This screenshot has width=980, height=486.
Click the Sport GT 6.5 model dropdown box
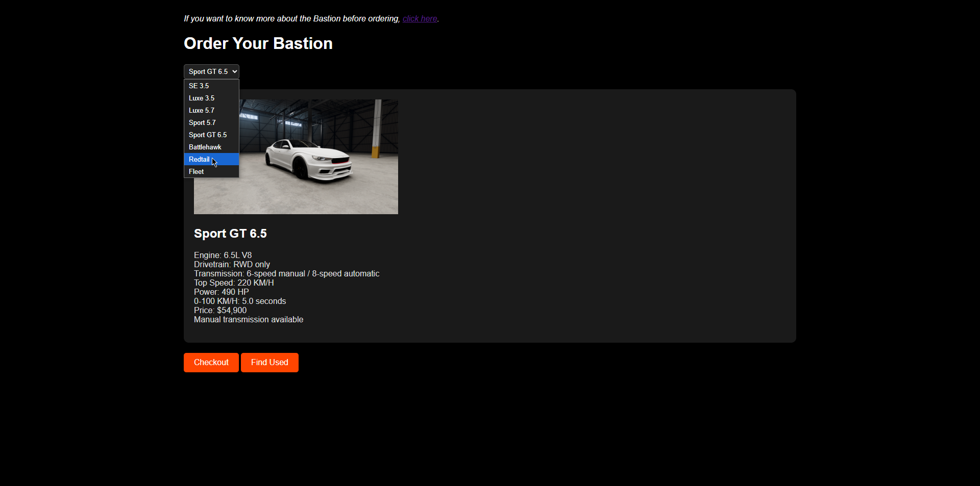tap(211, 72)
